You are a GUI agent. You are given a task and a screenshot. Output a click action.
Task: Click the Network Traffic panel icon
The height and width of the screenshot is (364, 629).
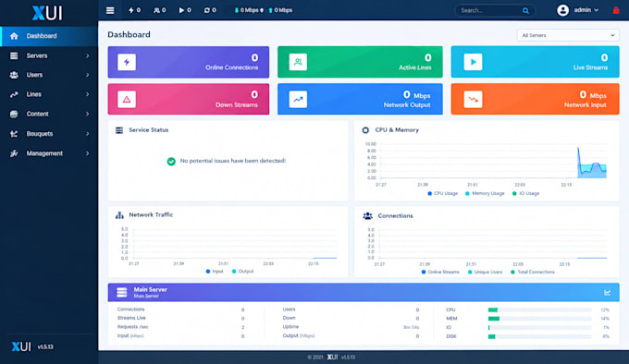[x=119, y=215]
